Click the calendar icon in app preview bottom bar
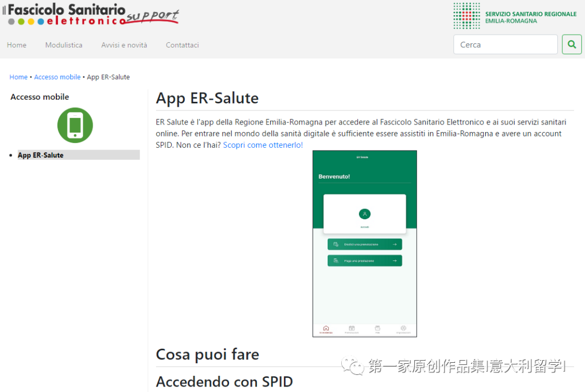Image resolution: width=585 pixels, height=392 pixels. point(352,328)
